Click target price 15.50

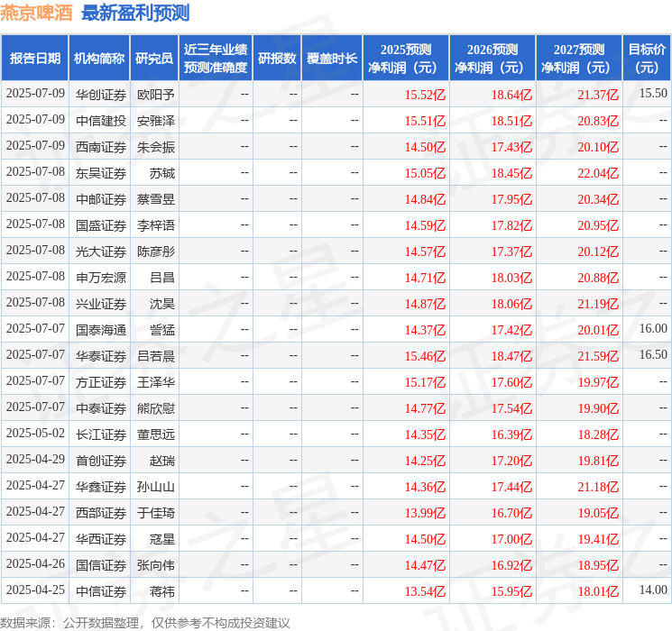pyautogui.click(x=653, y=93)
